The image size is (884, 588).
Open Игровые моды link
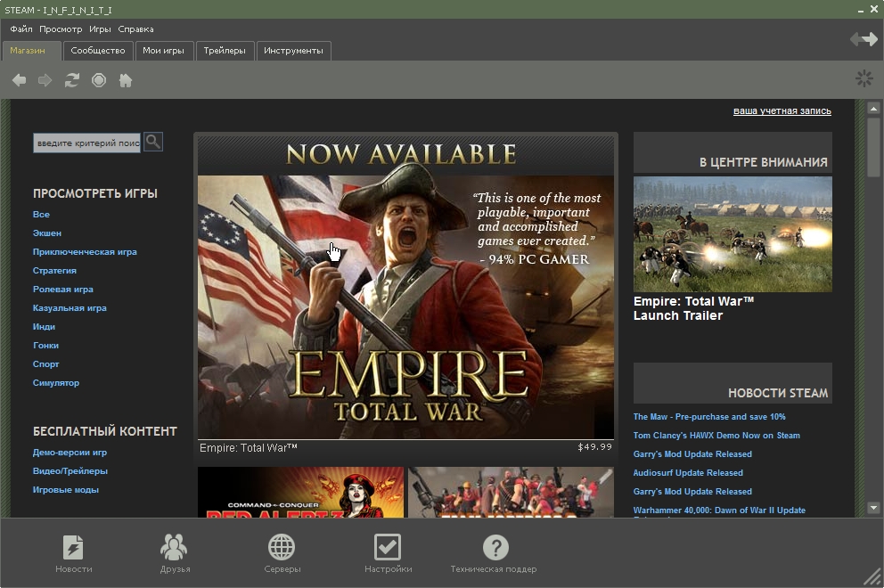click(x=65, y=489)
